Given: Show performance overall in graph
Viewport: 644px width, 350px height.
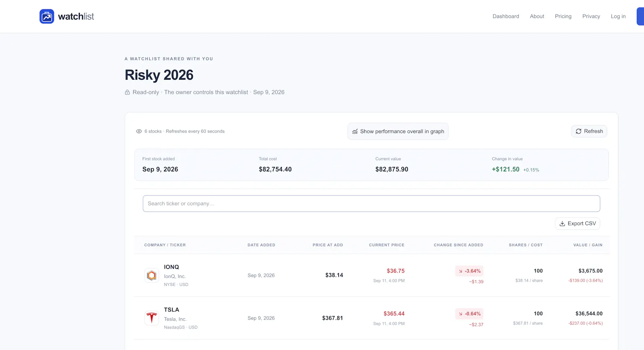Looking at the screenshot, I should [x=398, y=132].
